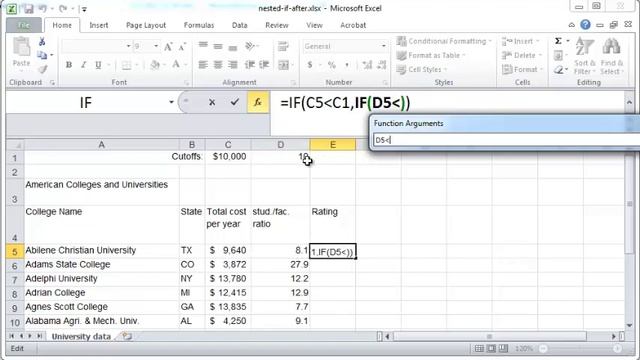Switch to the Page Layout tab

pos(146,25)
